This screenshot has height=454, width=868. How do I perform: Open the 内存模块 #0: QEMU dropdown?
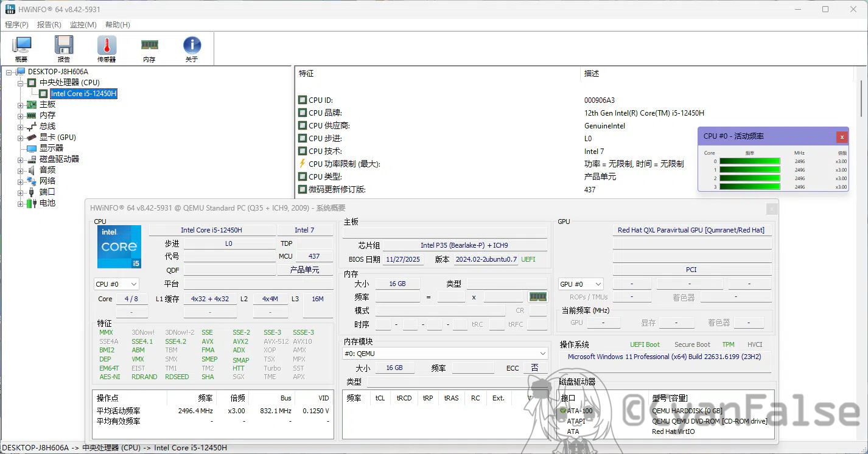[445, 354]
